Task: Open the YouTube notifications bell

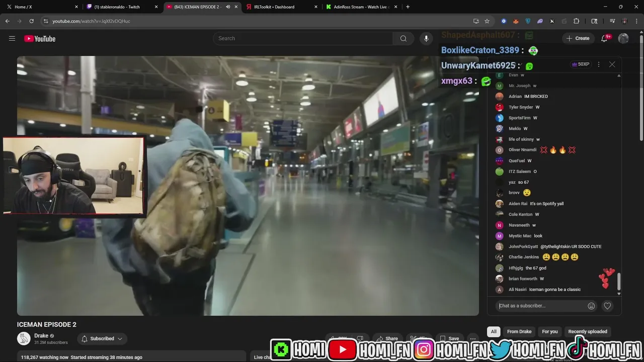Action: [x=605, y=38]
